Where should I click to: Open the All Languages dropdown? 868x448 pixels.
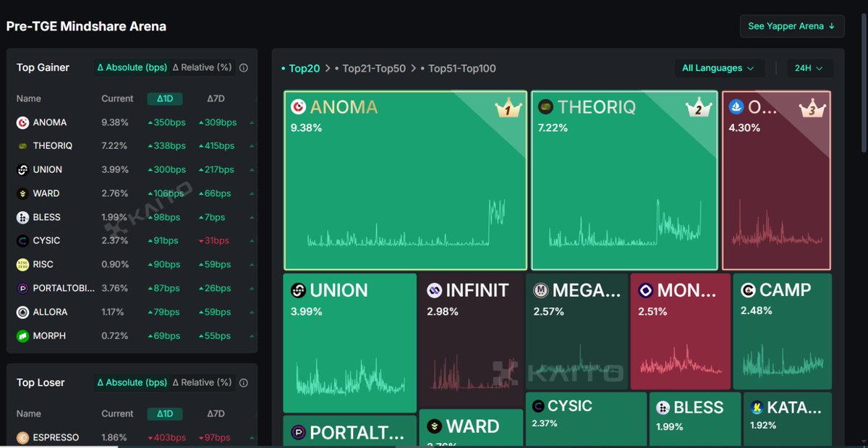pyautogui.click(x=718, y=68)
